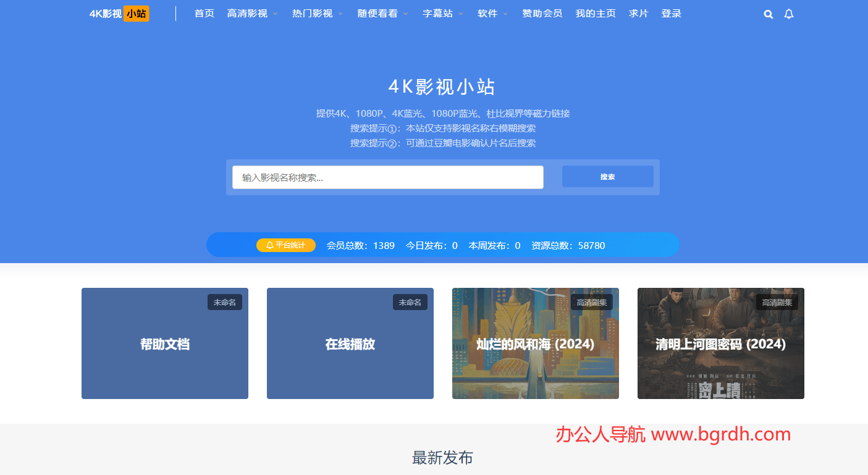
Task: Go to 我的主页 page
Action: click(x=595, y=13)
